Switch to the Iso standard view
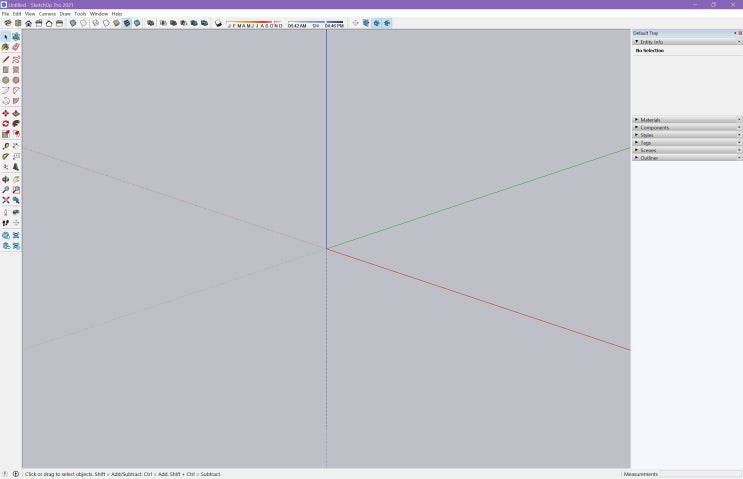The height and width of the screenshot is (479, 743). click(8, 23)
